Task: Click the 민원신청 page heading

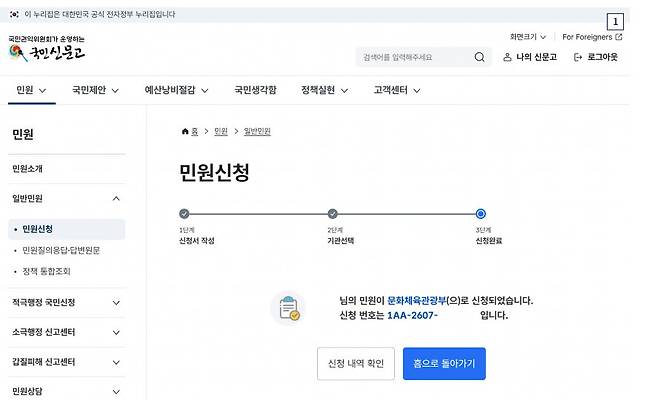Action: 214,172
